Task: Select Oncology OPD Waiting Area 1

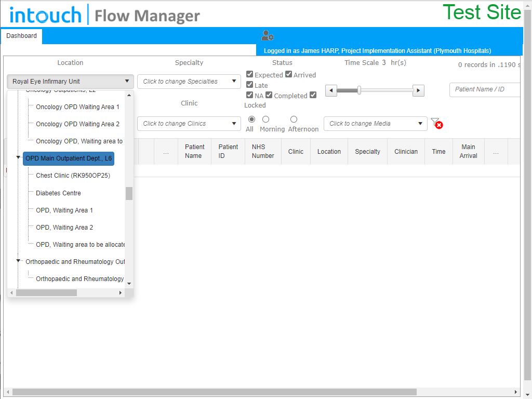Action: pyautogui.click(x=78, y=107)
